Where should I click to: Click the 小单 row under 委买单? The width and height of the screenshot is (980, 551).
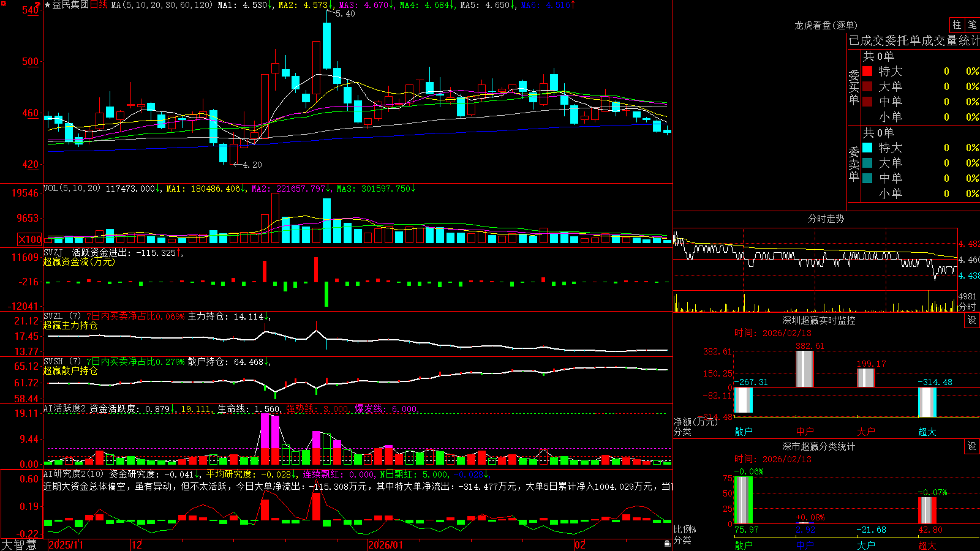coord(921,117)
